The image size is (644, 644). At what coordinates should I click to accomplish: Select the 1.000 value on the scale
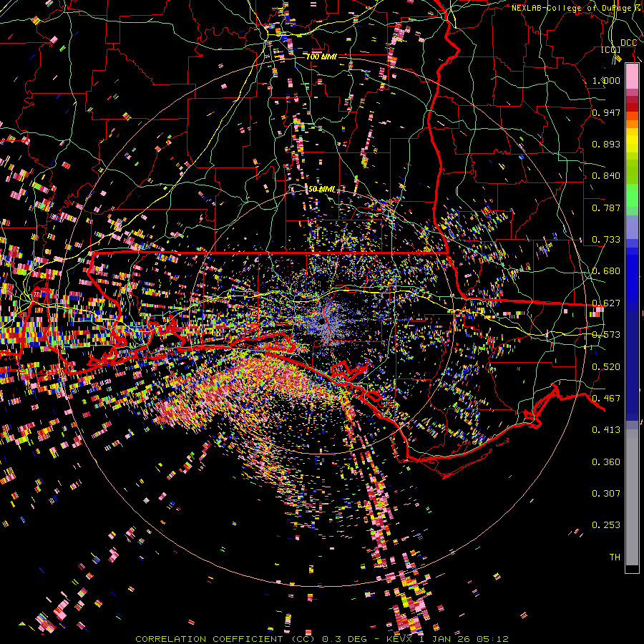[x=606, y=80]
